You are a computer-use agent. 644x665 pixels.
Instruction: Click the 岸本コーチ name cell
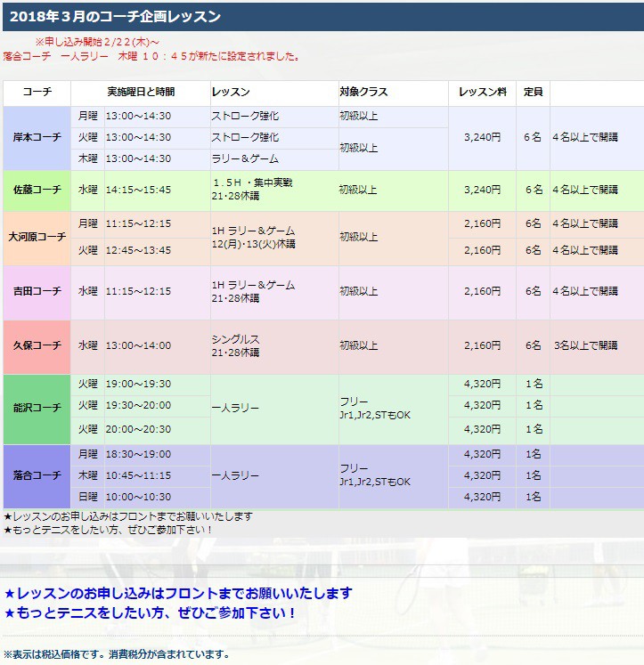click(37, 138)
